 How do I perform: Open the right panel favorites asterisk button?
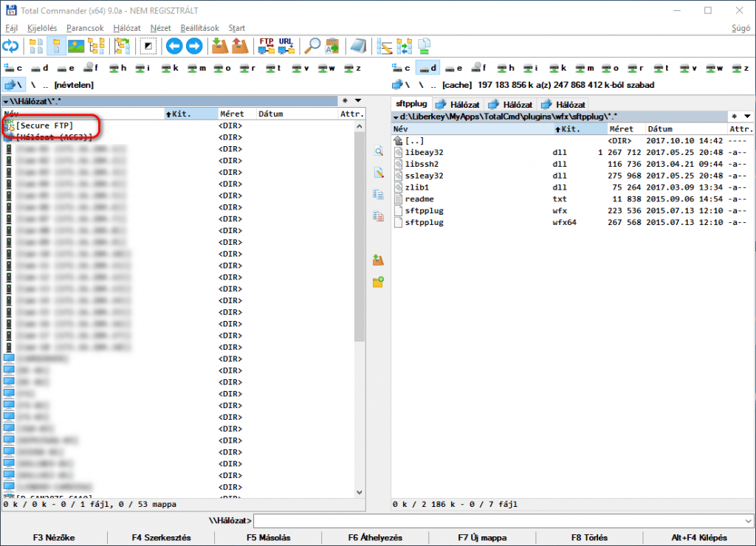pos(734,116)
